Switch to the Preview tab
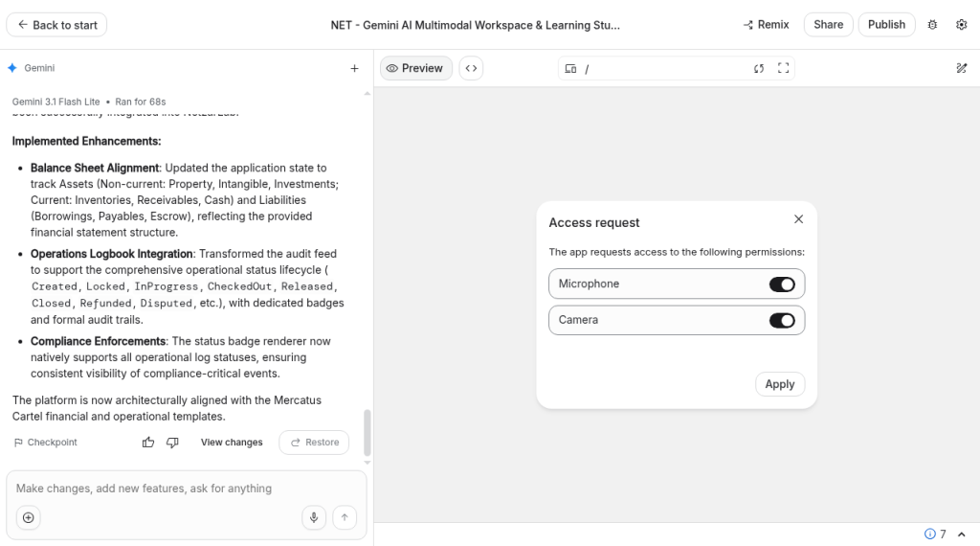Image resolution: width=980 pixels, height=546 pixels. pos(415,68)
